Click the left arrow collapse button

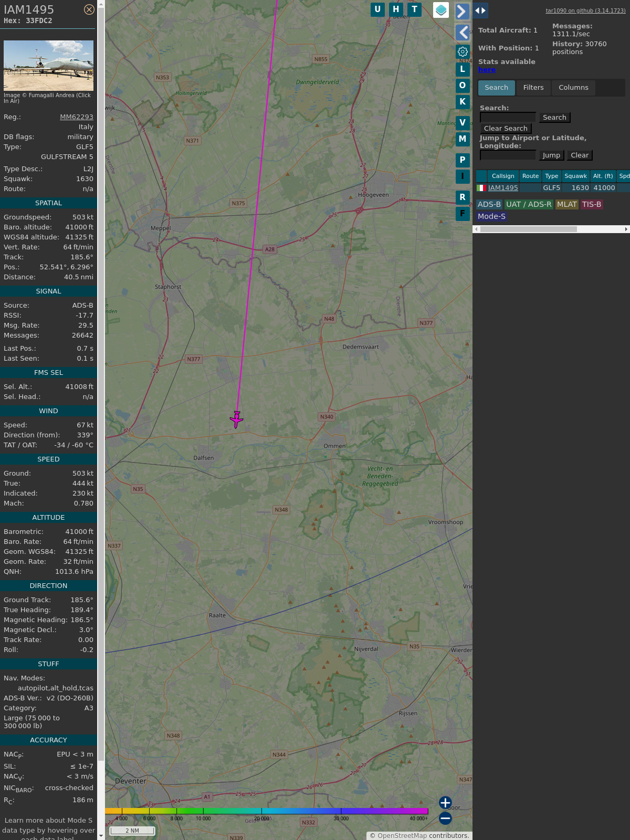(x=462, y=33)
